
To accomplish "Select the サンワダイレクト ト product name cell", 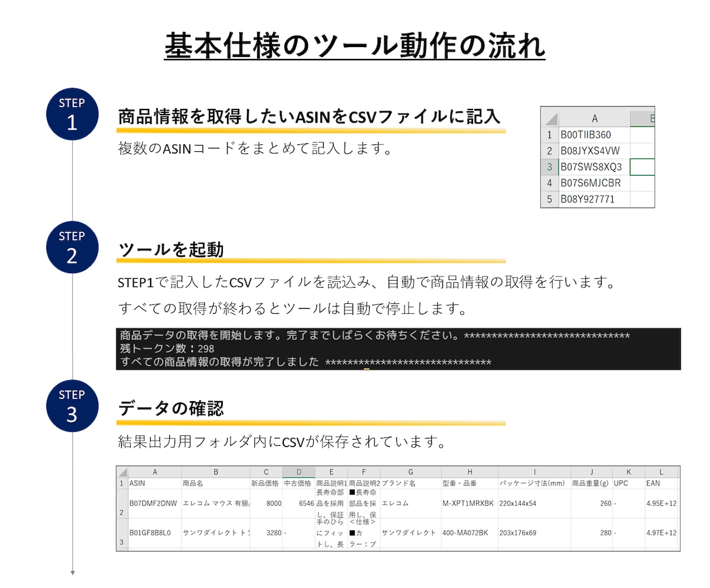I will click(216, 533).
